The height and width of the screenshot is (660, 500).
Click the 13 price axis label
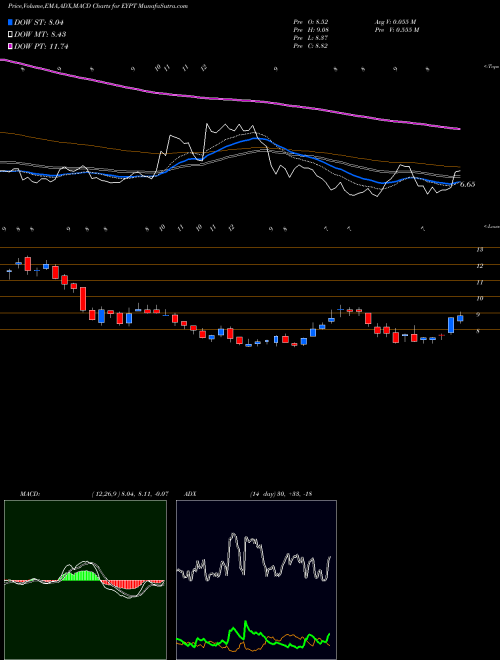479,250
